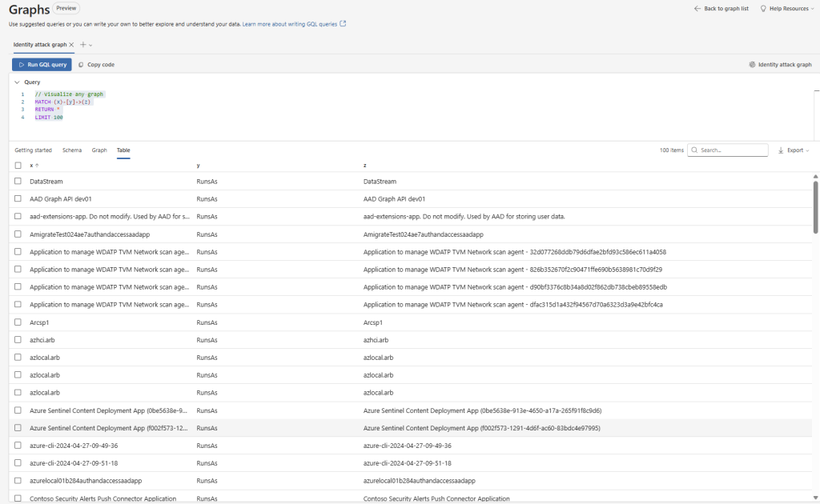
Task: Click the vertical scrollbar of results table
Action: 815,208
